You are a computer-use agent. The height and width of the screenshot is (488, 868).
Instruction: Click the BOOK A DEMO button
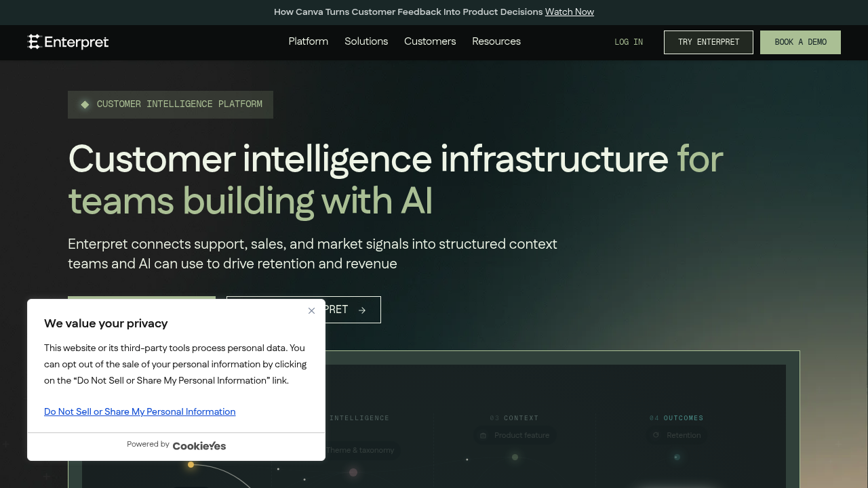coord(800,42)
